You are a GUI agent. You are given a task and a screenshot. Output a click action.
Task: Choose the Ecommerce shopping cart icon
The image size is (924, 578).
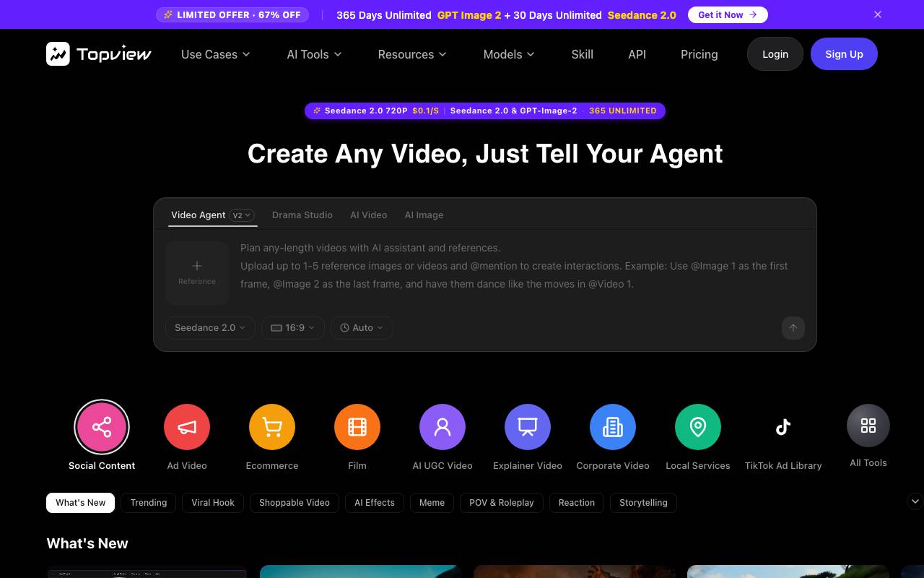click(272, 427)
